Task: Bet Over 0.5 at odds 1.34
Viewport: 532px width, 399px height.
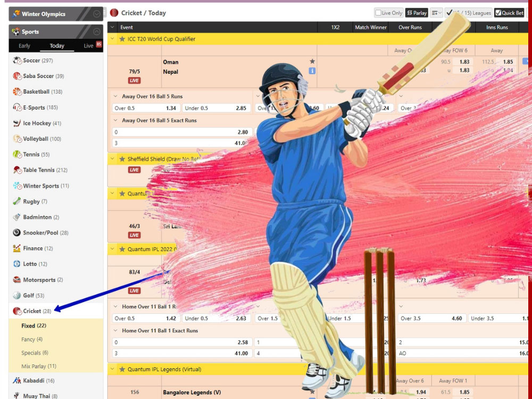Action: click(146, 108)
